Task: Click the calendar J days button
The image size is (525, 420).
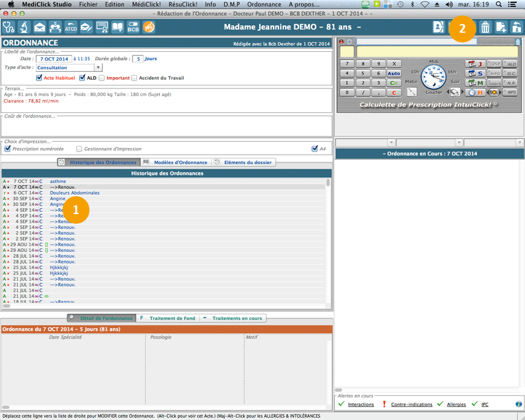Action: [475, 64]
